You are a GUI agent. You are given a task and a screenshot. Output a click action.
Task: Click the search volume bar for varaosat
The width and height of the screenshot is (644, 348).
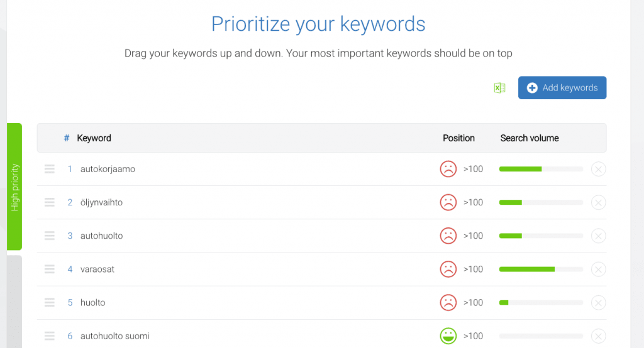tap(541, 269)
